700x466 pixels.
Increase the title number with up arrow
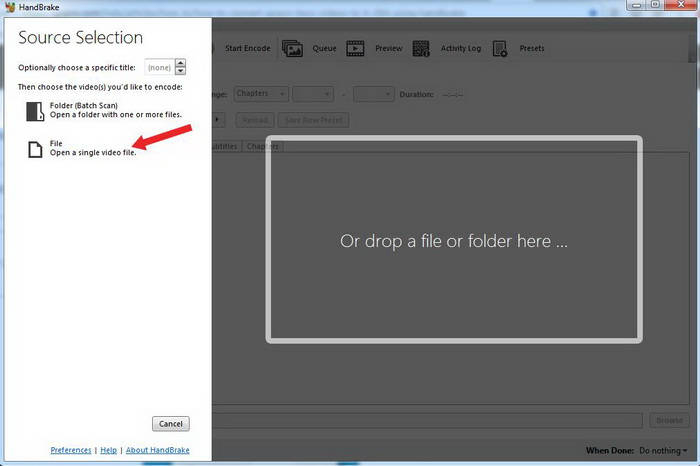180,62
